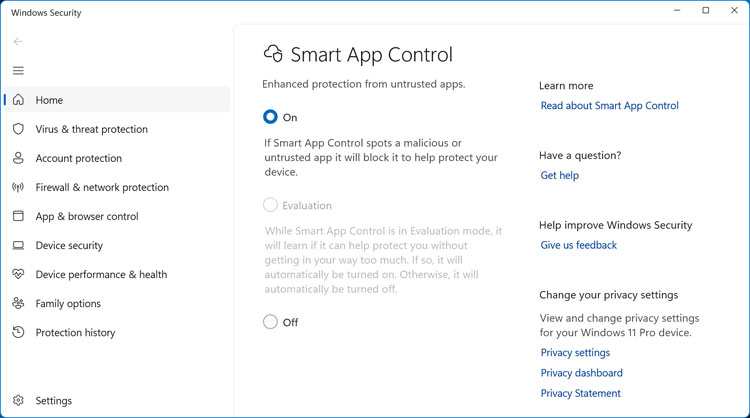
Task: Open Device performance & health page
Action: tap(117, 274)
